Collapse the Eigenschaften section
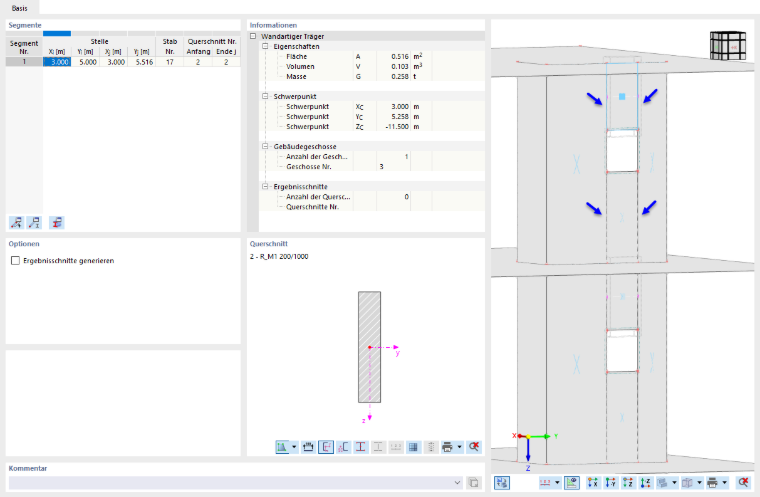 (265, 47)
